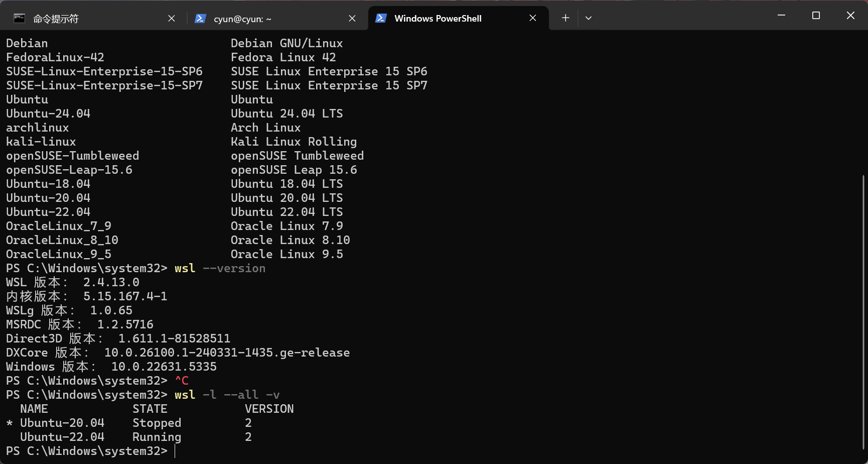This screenshot has width=868, height=464.
Task: Click the 'wsl --version' command text
Action: click(220, 268)
